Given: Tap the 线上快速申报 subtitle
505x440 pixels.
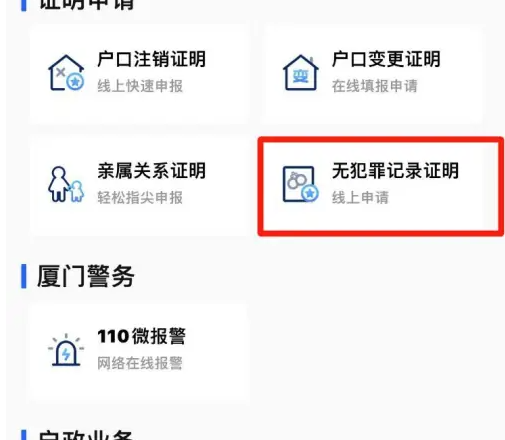Looking at the screenshot, I should 140,86.
